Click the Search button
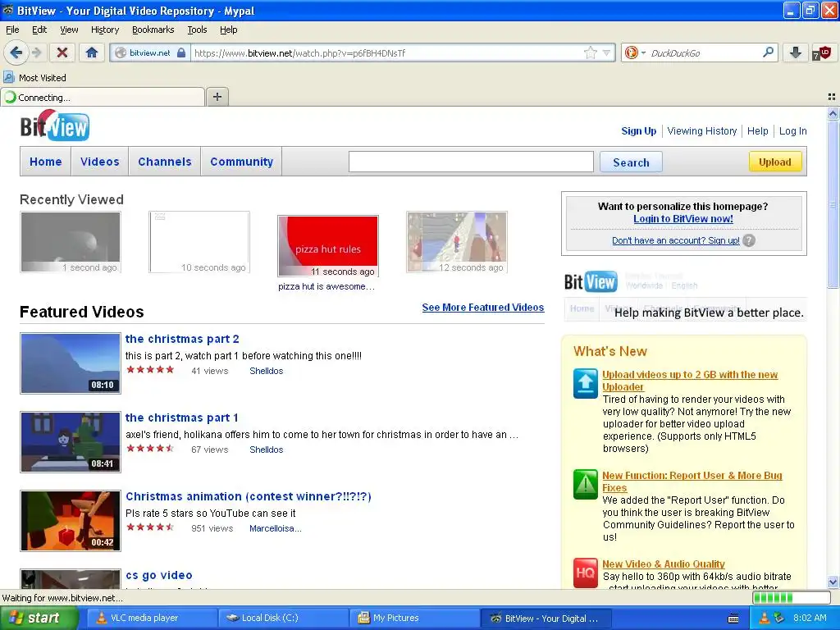840x630 pixels. [x=631, y=162]
